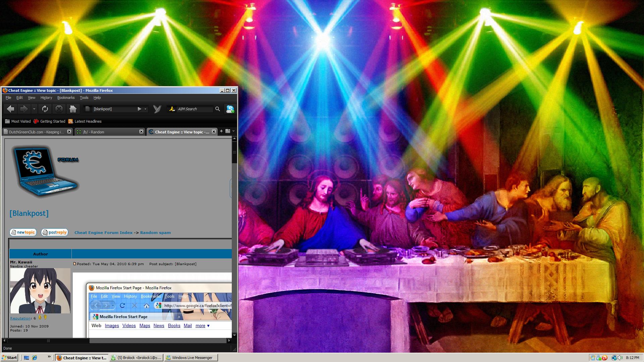Open the View menu
This screenshot has height=362, width=644.
(x=32, y=98)
